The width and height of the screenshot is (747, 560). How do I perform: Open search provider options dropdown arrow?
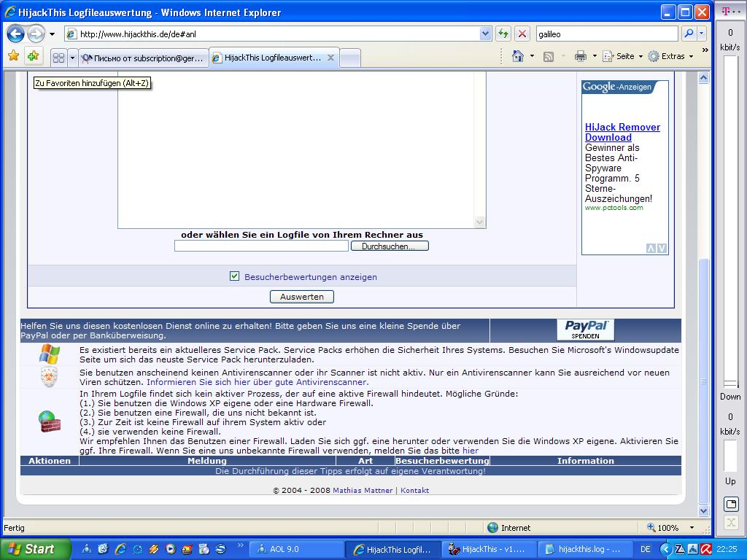tap(701, 34)
